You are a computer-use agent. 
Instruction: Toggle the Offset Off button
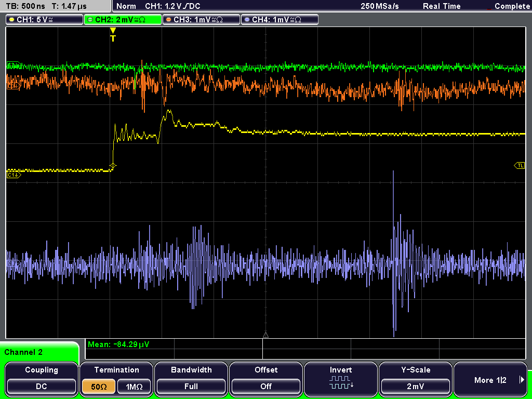(266, 378)
